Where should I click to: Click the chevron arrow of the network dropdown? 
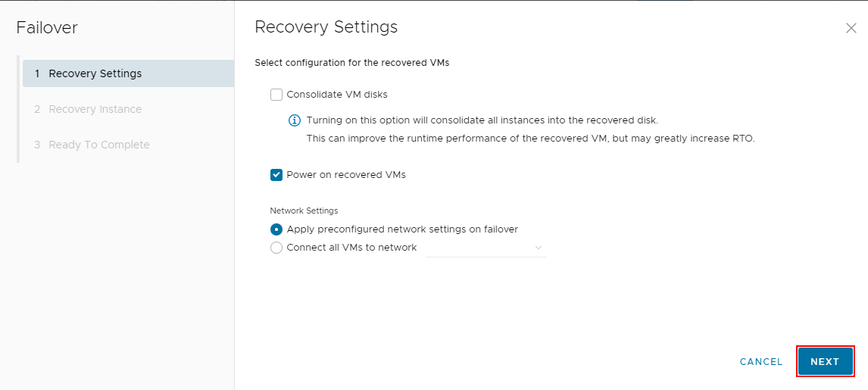pyautogui.click(x=539, y=248)
